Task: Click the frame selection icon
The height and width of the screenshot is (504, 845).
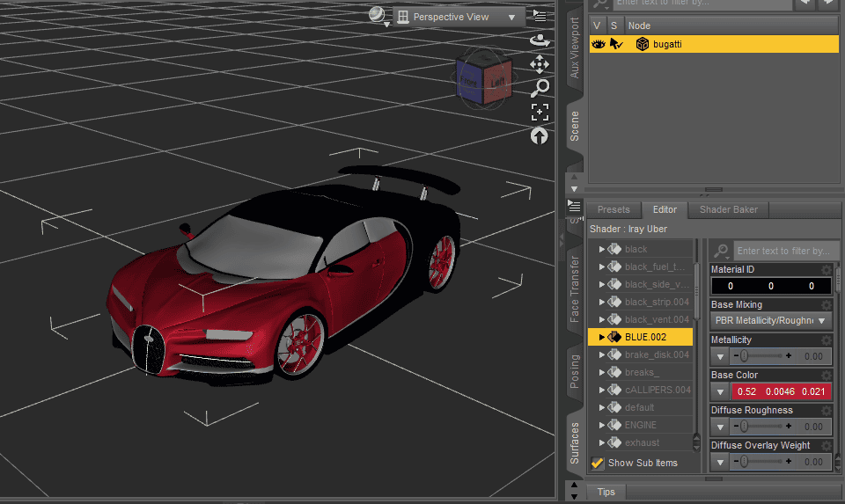Action: [x=540, y=112]
